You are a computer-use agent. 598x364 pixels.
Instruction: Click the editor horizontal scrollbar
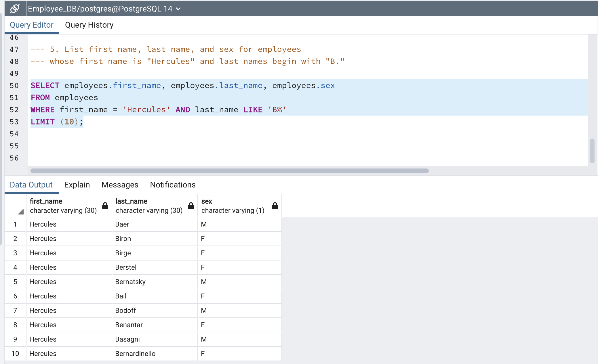(x=230, y=171)
